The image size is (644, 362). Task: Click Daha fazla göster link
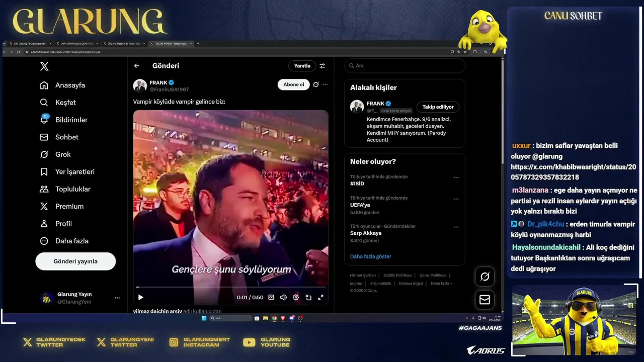click(371, 256)
